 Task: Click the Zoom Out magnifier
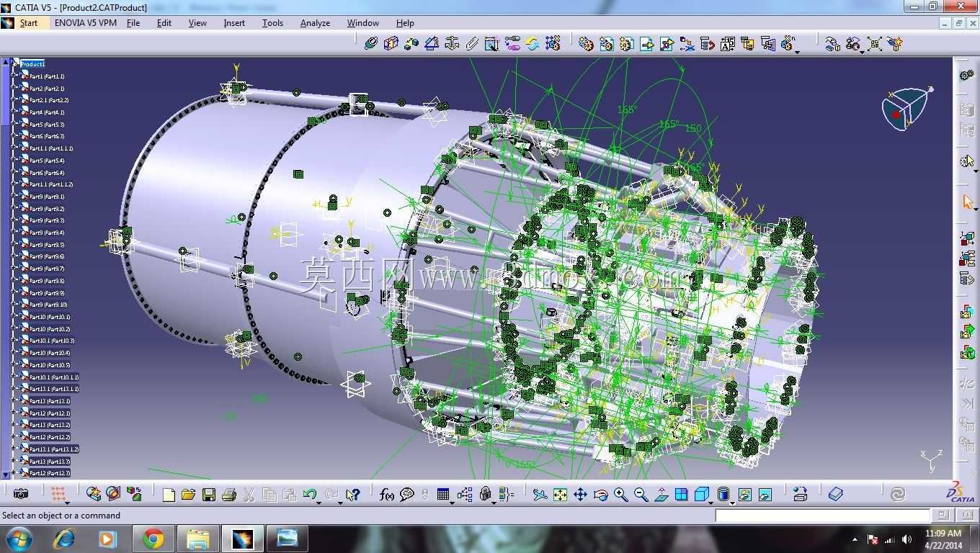pos(641,495)
